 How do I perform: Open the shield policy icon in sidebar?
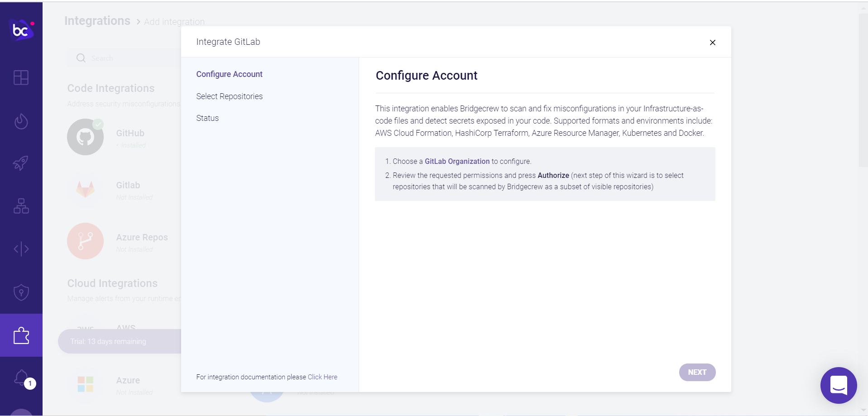click(x=21, y=292)
